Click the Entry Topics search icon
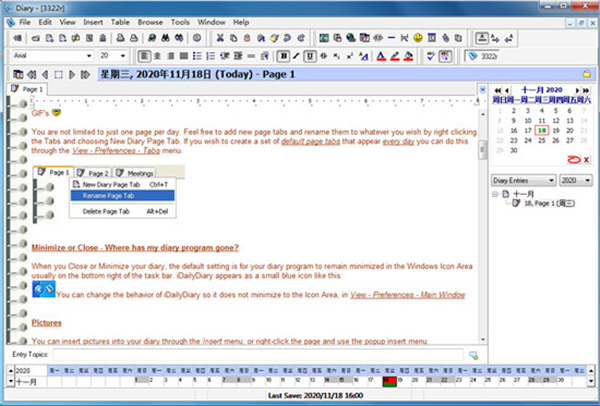This screenshot has width=600, height=406. point(474,355)
